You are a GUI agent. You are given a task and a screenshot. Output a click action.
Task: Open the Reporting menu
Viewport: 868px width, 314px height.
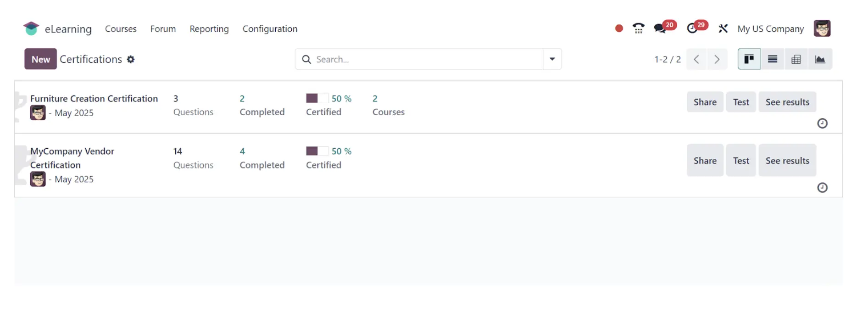pyautogui.click(x=209, y=29)
